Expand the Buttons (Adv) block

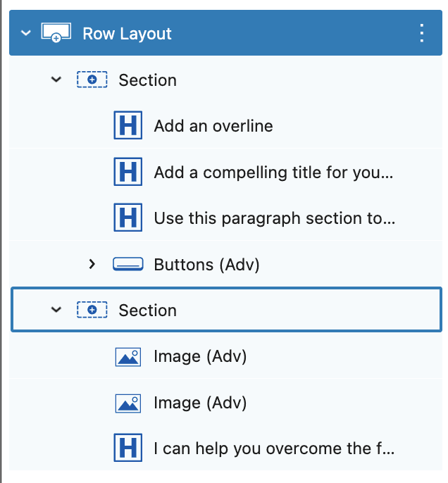point(92,264)
